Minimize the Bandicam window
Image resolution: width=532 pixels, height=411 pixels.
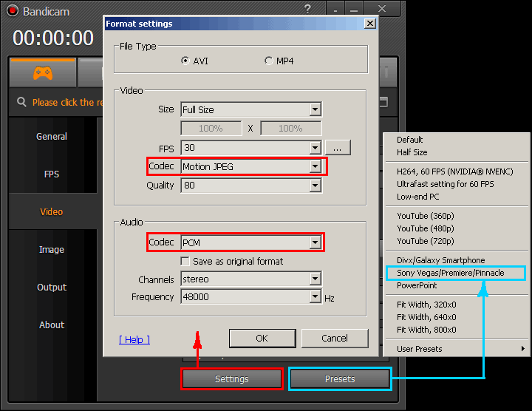tap(354, 9)
